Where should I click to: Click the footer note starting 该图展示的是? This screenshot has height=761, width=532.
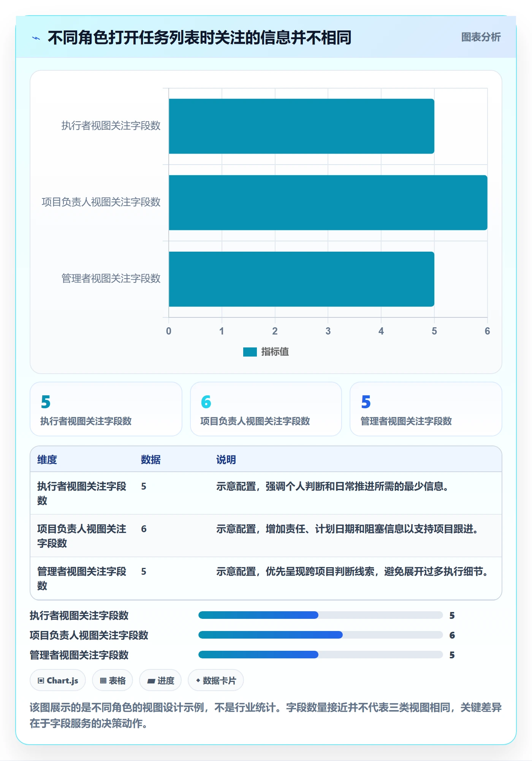(266, 715)
